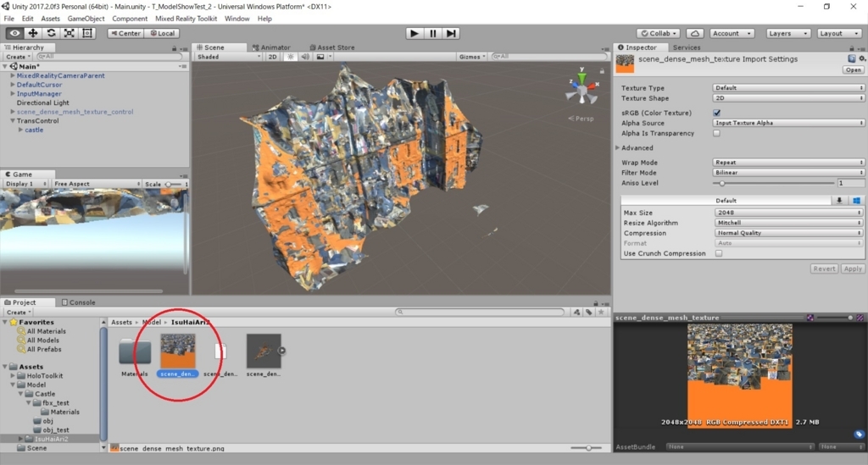The height and width of the screenshot is (465, 868).
Task: Click the Apply button
Action: (x=853, y=268)
